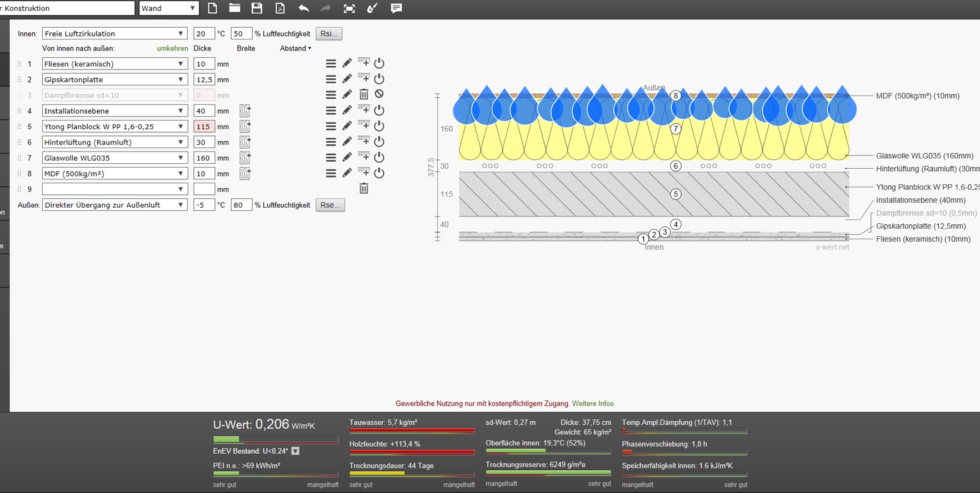
Task: Disable the Glaswolle WLG035 layer
Action: coord(379,158)
